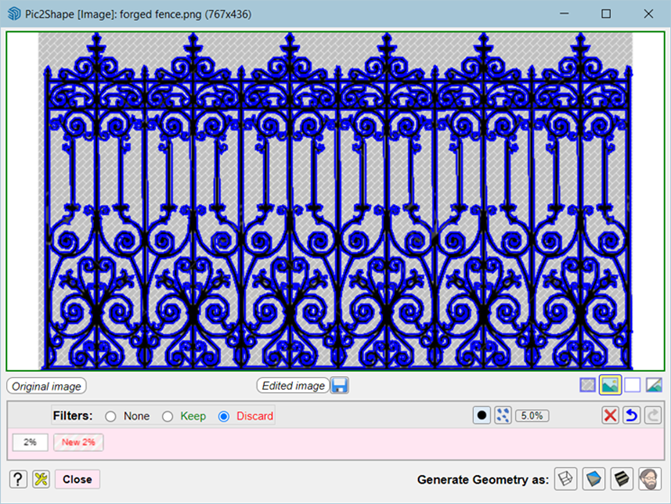Select the highlighted picture view icon

[610, 385]
